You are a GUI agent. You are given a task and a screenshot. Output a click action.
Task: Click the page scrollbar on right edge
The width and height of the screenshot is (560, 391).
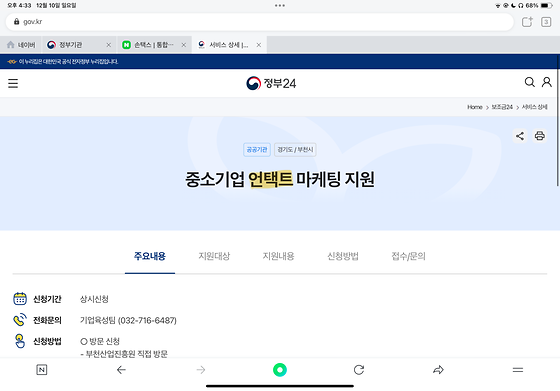pyautogui.click(x=558, y=120)
